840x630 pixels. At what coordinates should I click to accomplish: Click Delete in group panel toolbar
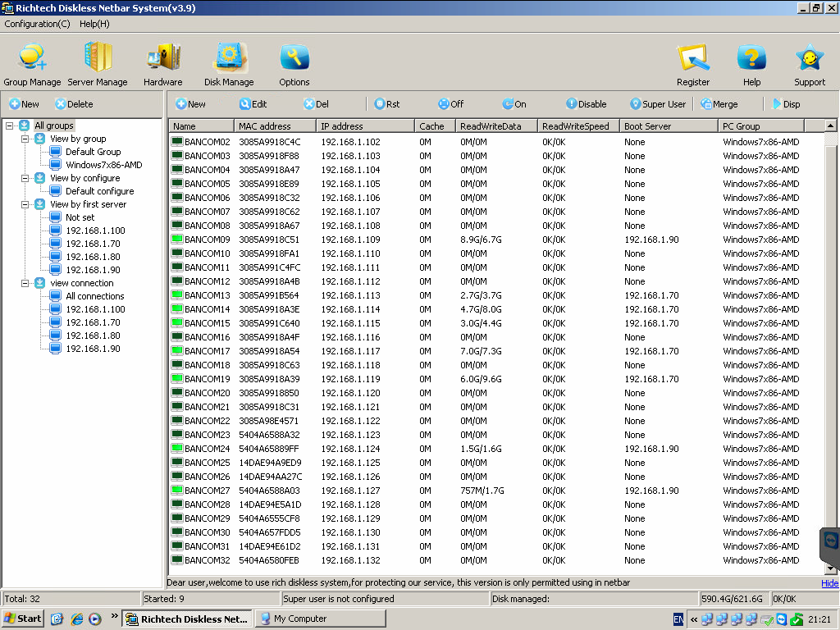[x=74, y=104]
